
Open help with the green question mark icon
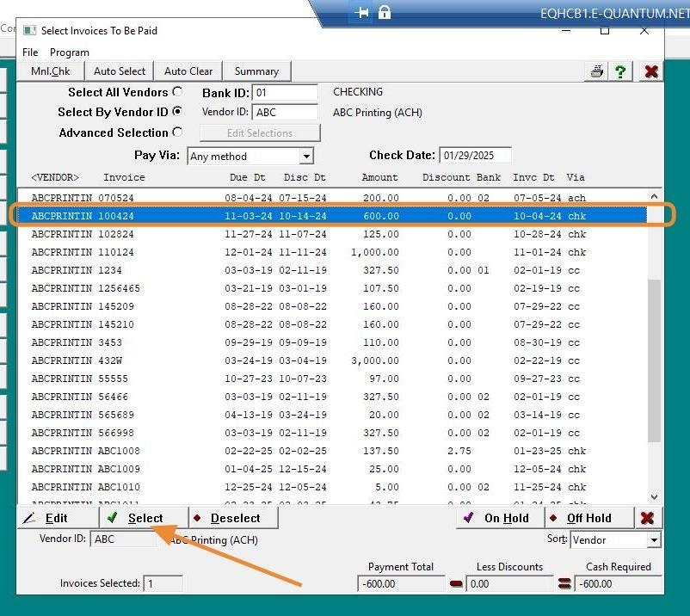pos(620,71)
